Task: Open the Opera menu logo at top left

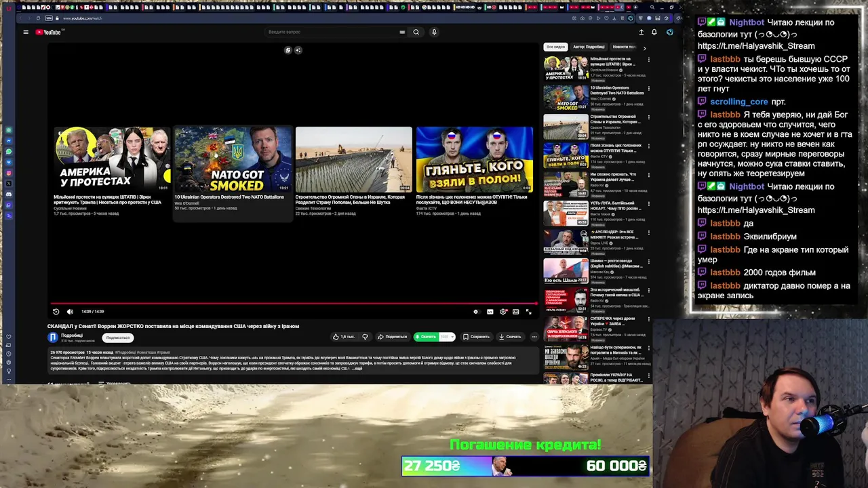Action: point(8,7)
